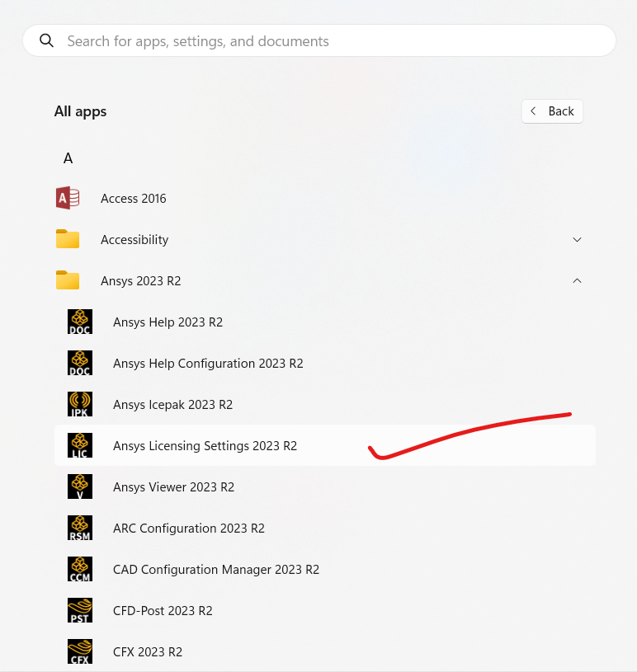Go back using the Back button
Image resolution: width=637 pixels, height=672 pixels.
pos(552,111)
